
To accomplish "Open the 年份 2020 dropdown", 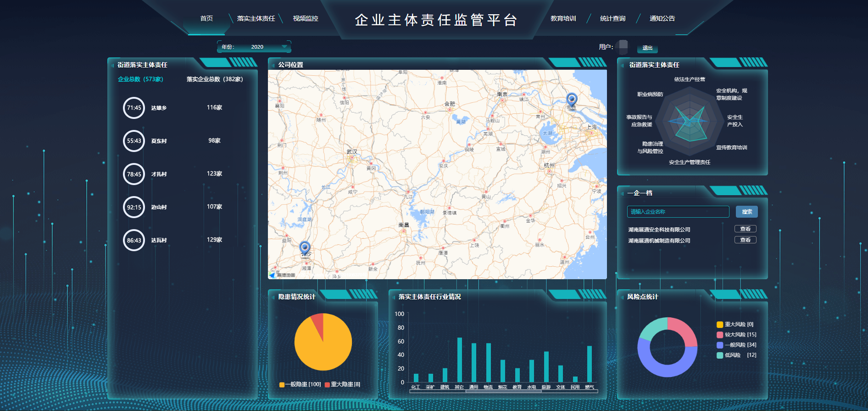I will [x=254, y=47].
